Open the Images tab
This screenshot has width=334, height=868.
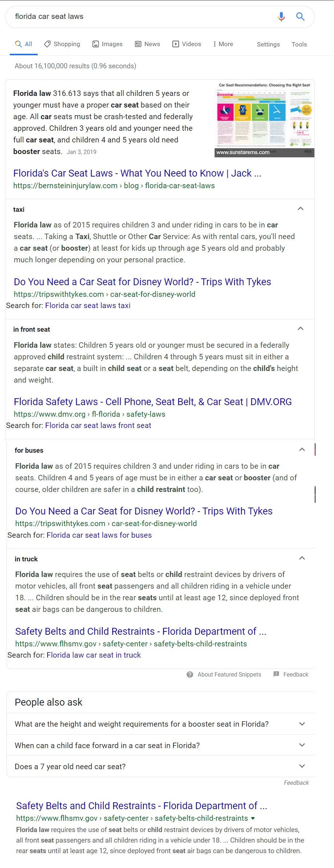point(107,44)
